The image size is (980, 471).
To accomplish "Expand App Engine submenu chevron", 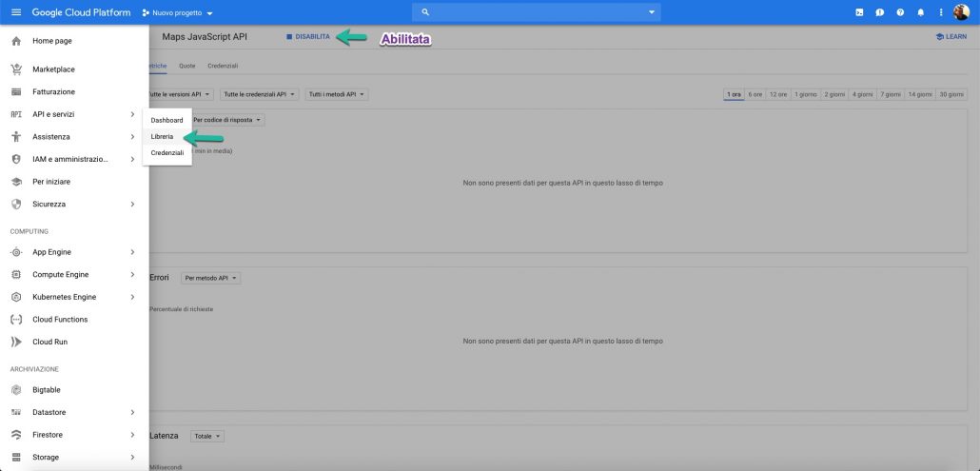I will pyautogui.click(x=132, y=252).
